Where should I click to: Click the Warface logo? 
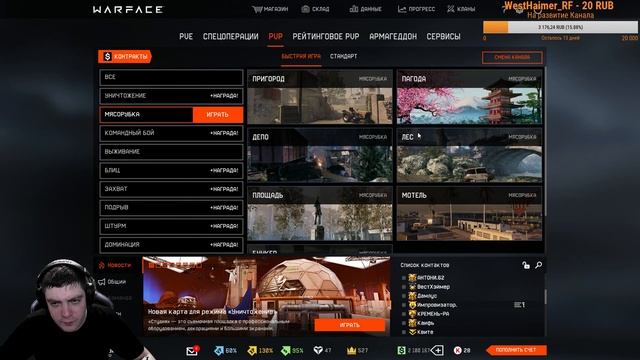click(x=128, y=9)
